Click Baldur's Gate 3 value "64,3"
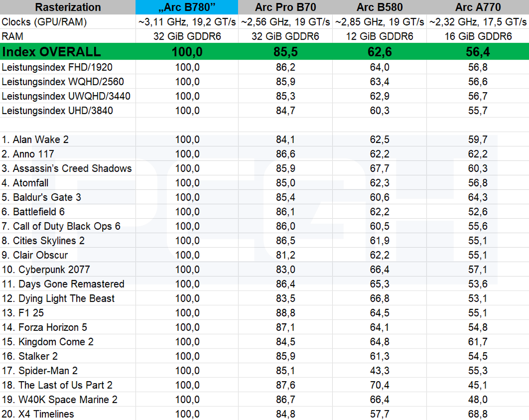This screenshot has width=529, height=420. [x=478, y=198]
